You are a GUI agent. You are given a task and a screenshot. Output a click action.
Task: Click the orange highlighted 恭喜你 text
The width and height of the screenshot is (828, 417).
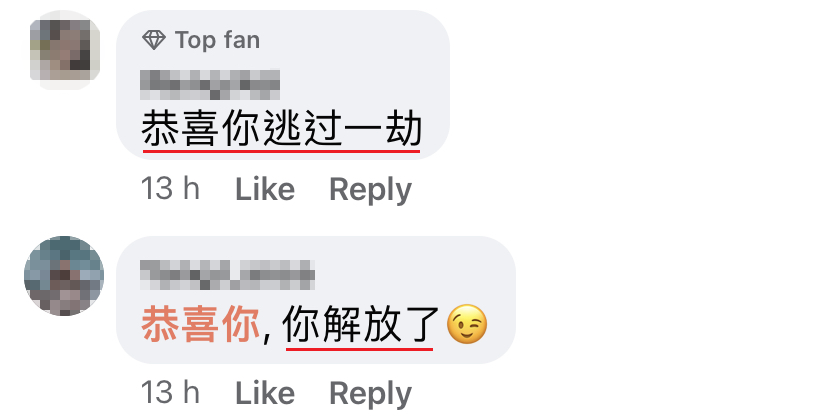tap(201, 324)
